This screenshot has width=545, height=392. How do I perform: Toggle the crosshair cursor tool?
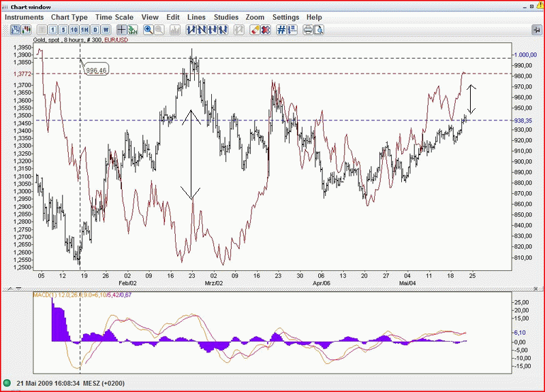point(121,30)
